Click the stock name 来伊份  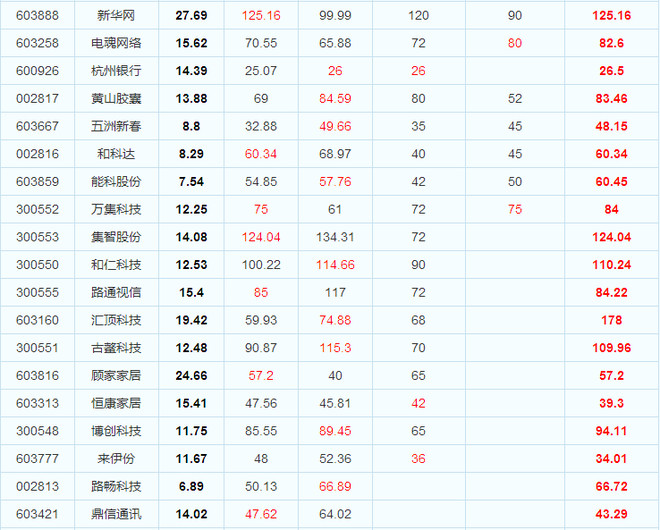click(116, 459)
